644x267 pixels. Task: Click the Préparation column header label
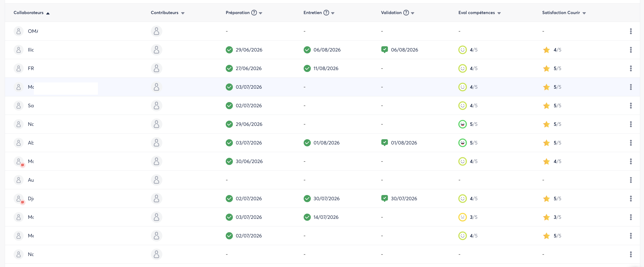[x=237, y=13]
